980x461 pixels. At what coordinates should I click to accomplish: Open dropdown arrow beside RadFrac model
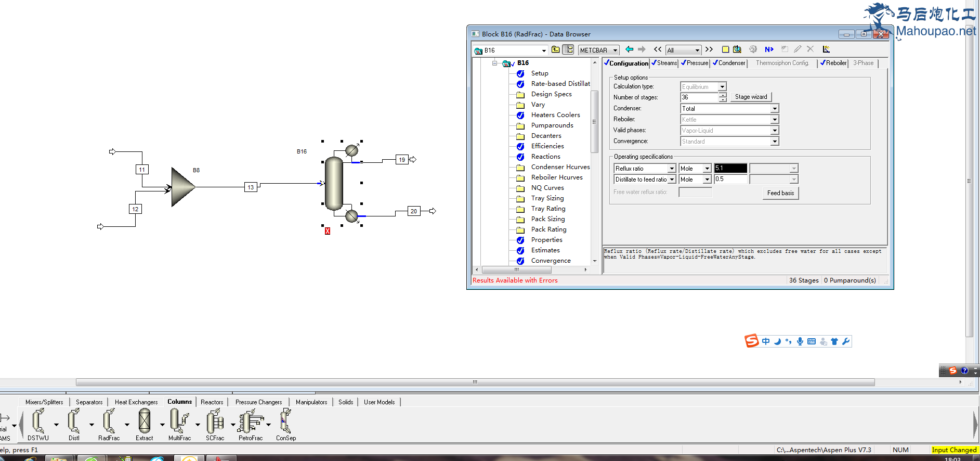click(x=127, y=425)
